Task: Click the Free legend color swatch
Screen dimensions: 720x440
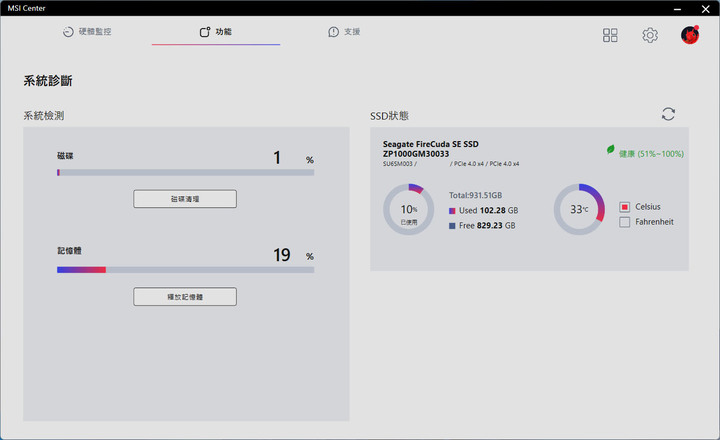Action: pyautogui.click(x=452, y=226)
